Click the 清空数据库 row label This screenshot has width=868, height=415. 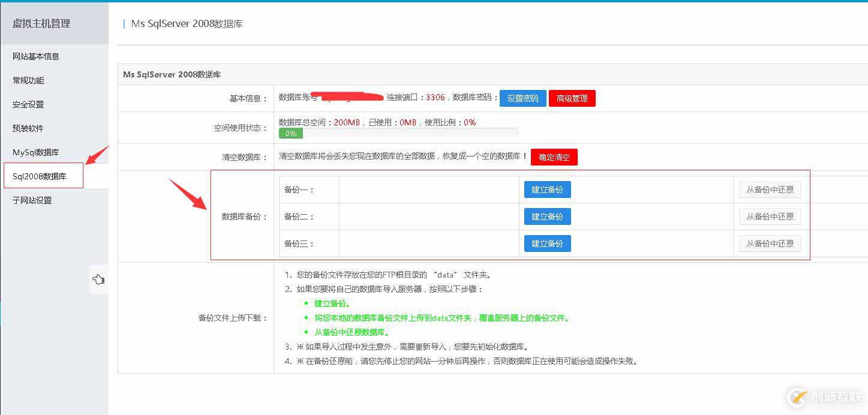(x=245, y=157)
